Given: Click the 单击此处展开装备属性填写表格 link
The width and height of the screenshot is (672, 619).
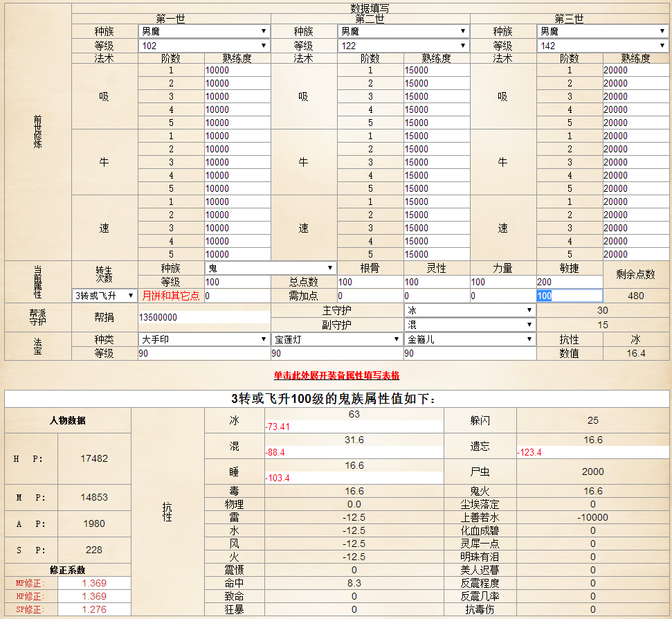Looking at the screenshot, I should pos(336,375).
